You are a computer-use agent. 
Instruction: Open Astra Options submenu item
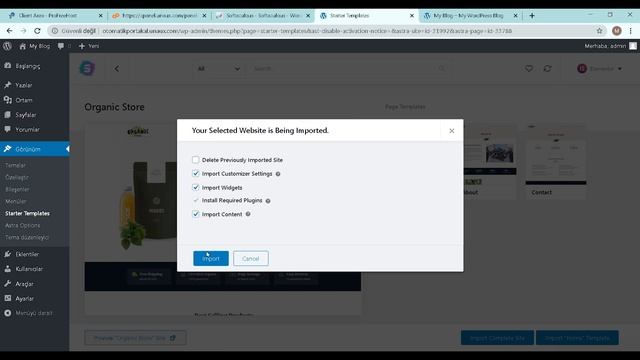pyautogui.click(x=22, y=225)
